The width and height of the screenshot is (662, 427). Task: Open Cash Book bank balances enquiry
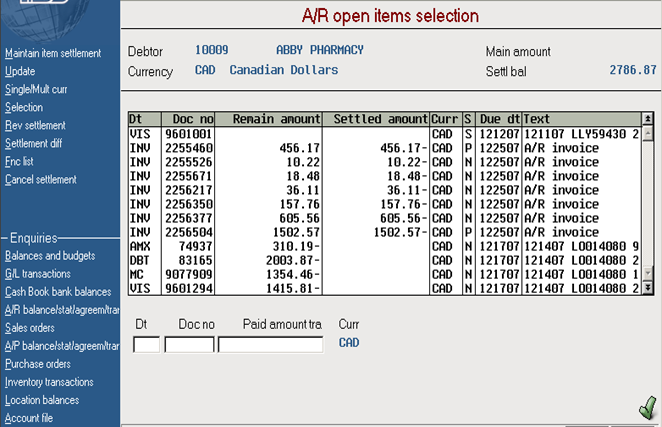tap(58, 292)
